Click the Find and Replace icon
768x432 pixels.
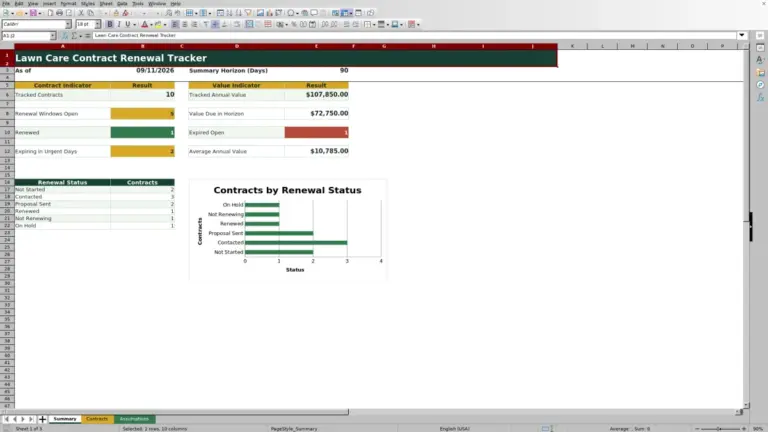click(x=168, y=13)
